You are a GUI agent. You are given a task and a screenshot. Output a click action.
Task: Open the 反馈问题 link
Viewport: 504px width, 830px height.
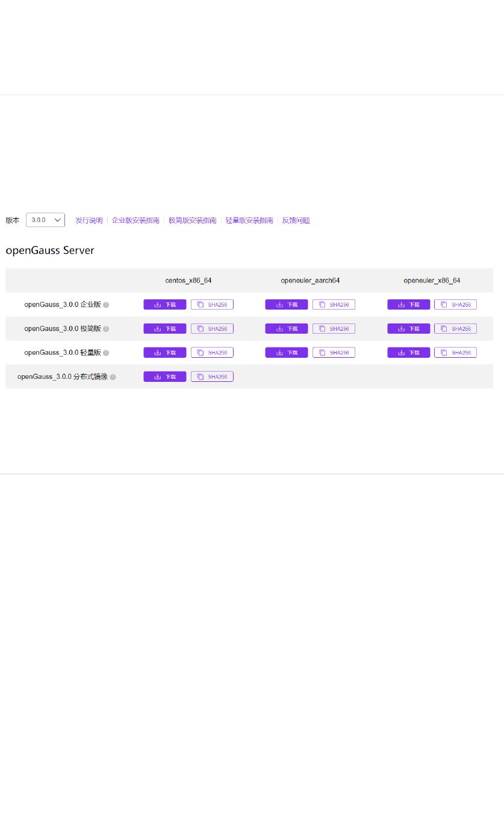(296, 220)
